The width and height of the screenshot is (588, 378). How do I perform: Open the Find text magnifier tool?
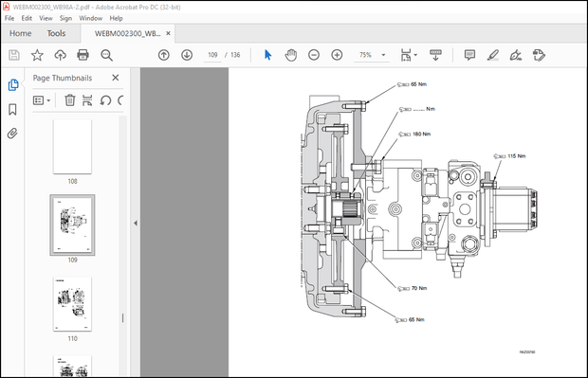point(106,55)
